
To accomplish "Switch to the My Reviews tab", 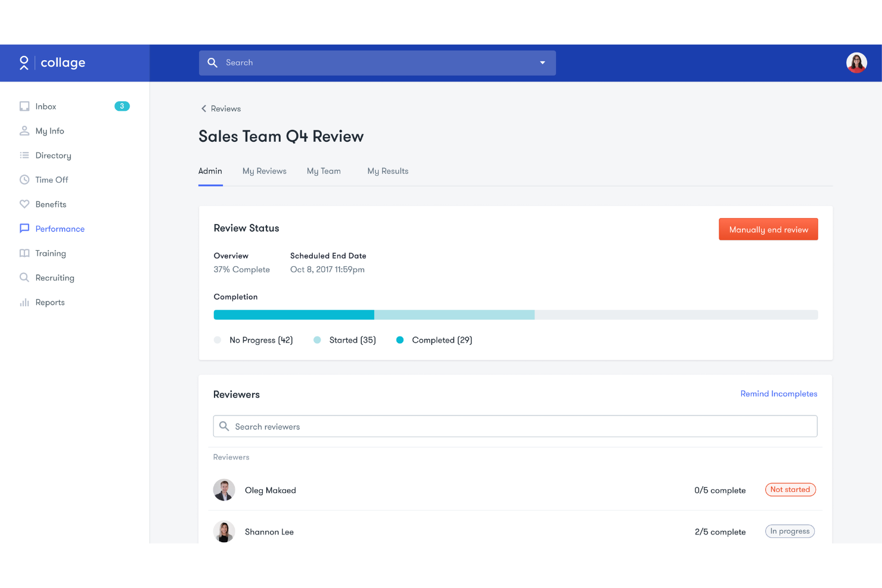I will [264, 171].
